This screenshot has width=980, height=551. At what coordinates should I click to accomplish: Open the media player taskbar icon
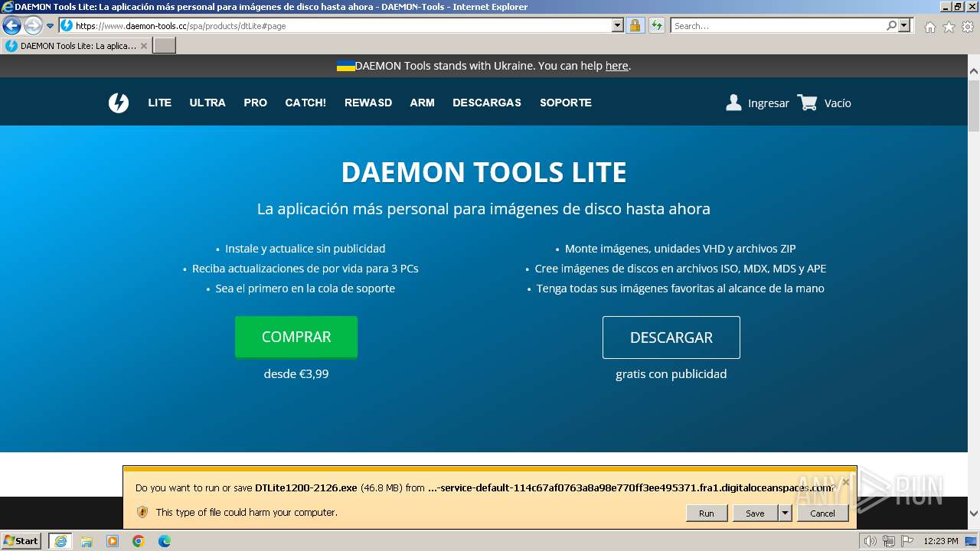(113, 541)
